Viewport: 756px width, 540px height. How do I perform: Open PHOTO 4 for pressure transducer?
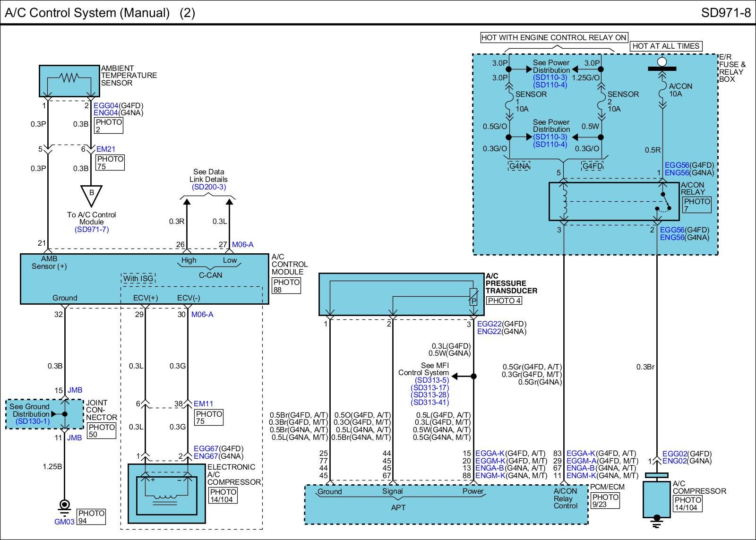[504, 300]
